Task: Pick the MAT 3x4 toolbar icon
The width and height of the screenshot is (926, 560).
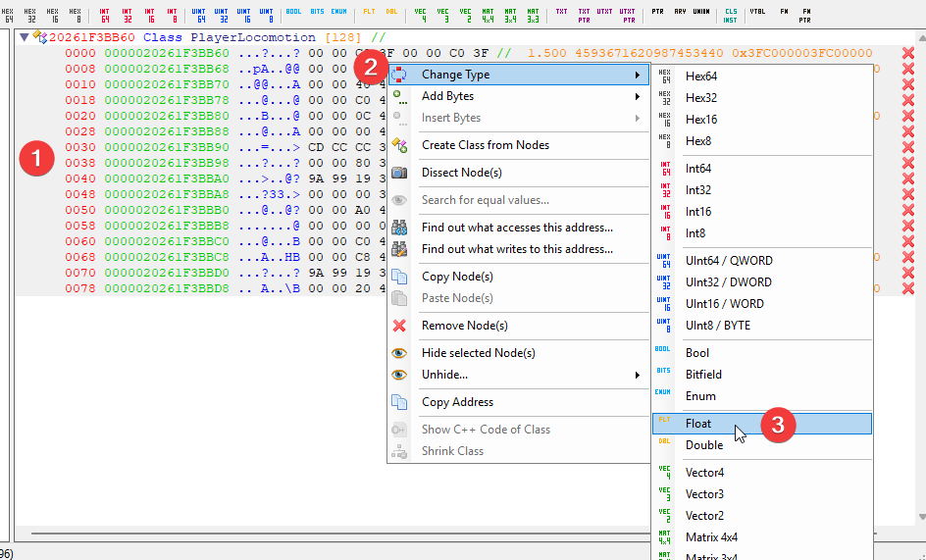Action: tap(510, 16)
